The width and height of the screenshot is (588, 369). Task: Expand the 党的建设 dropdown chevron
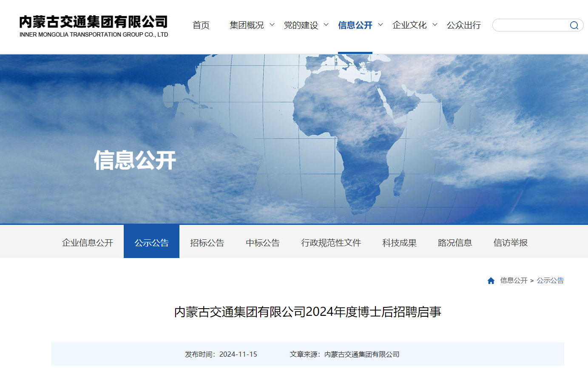point(326,25)
